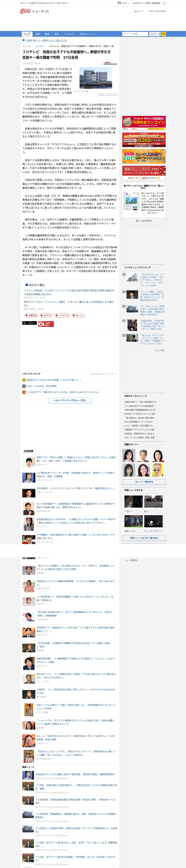Open the 動画 tab
186x868 pixels.
(x=47, y=34)
